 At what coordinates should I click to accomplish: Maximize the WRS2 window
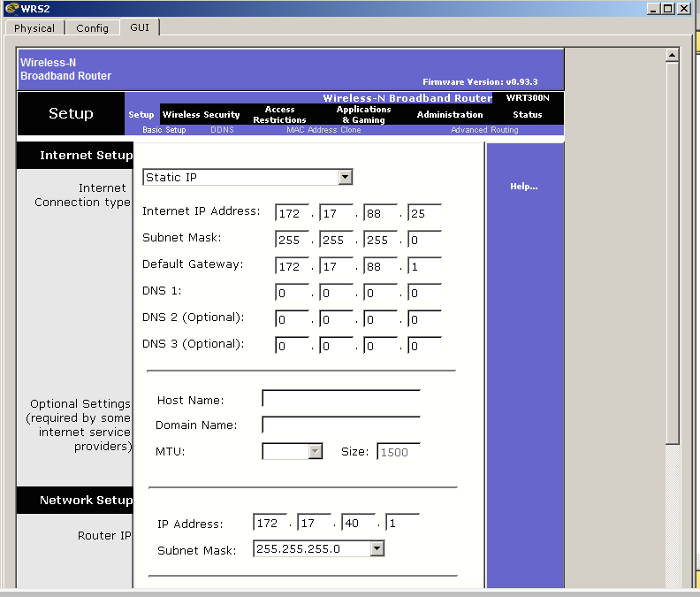point(668,9)
